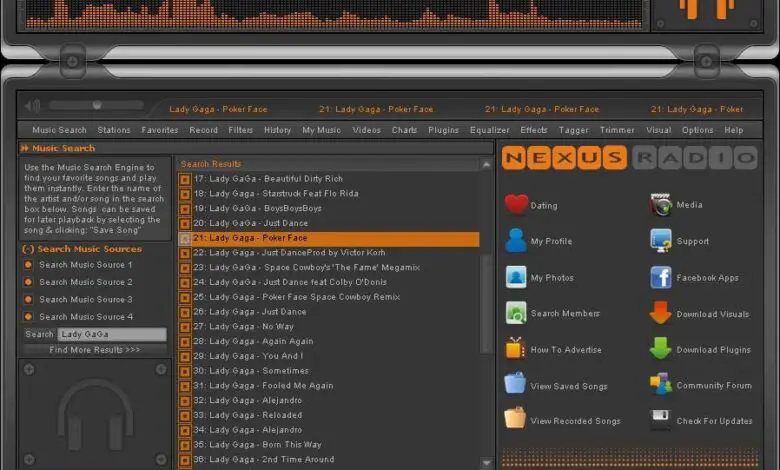The image size is (780, 470).
Task: Click the play icon beside Born This Way
Action: [185, 446]
